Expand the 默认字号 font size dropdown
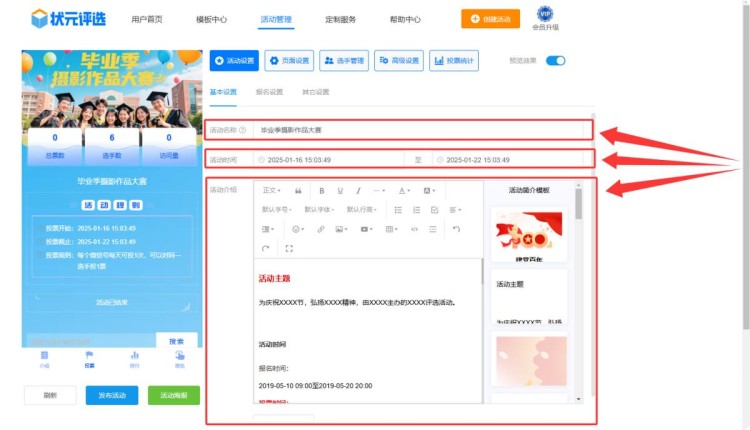 coord(276,210)
